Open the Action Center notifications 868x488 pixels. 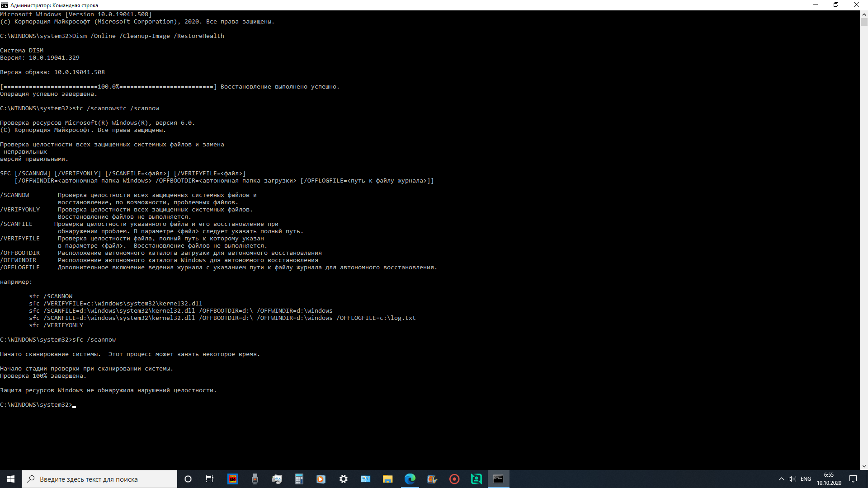(853, 479)
